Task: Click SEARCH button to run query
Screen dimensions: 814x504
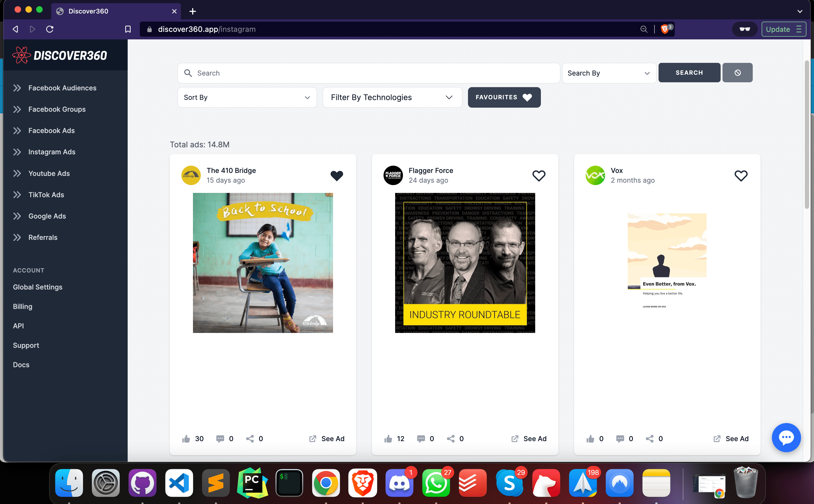Action: pyautogui.click(x=689, y=73)
